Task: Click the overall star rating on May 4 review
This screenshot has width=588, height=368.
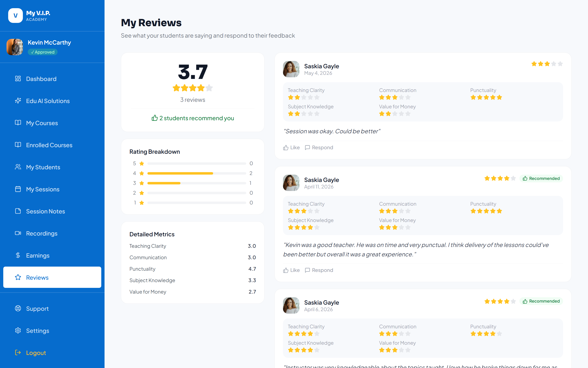Action: [547, 64]
